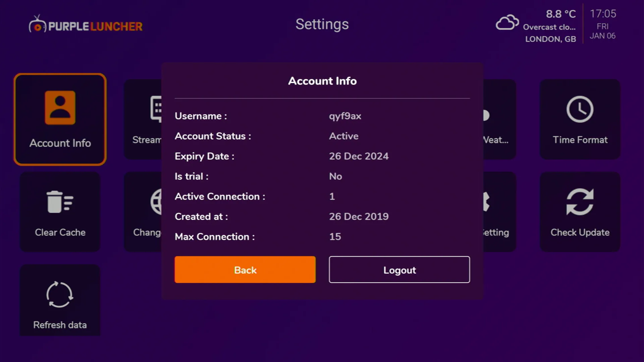Click the Max Connection value 15

(x=335, y=237)
